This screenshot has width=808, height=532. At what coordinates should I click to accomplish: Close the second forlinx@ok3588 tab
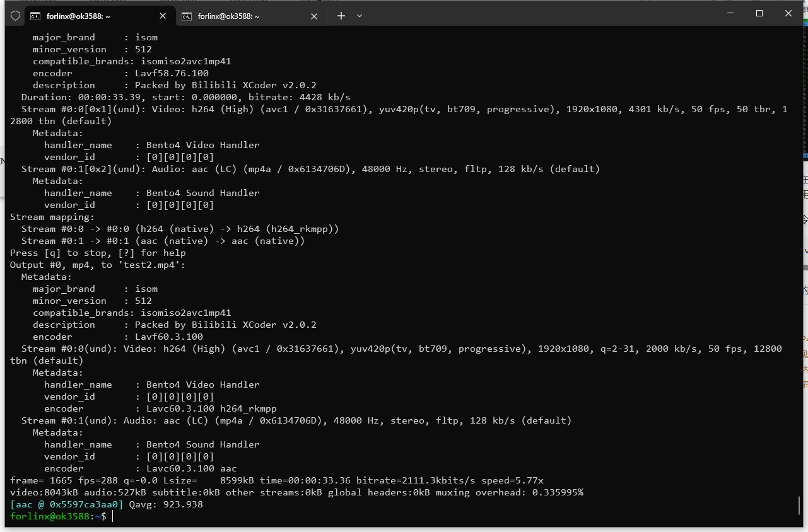[314, 16]
